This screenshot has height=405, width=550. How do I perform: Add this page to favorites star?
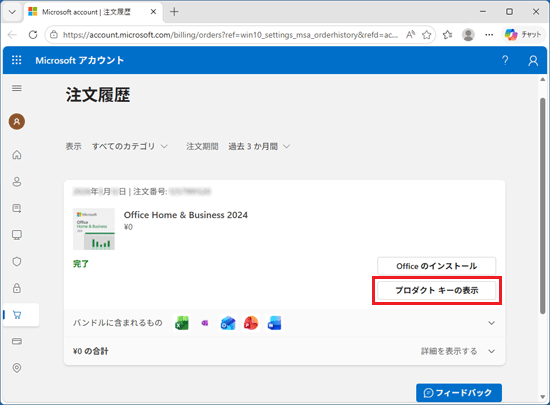click(x=427, y=35)
